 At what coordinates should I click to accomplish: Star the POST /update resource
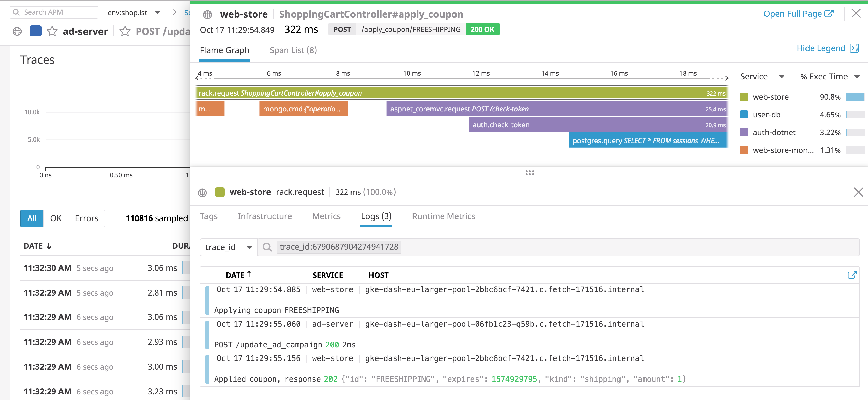click(x=125, y=31)
